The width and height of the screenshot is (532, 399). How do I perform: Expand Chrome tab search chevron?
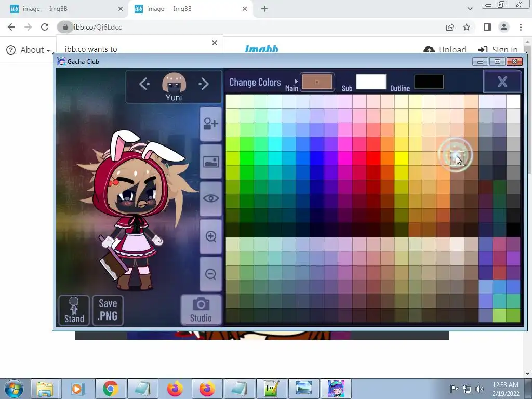pyautogui.click(x=470, y=9)
